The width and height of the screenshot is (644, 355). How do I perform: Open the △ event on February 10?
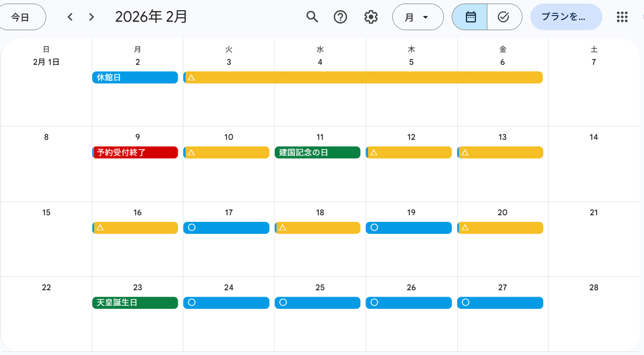(x=226, y=152)
